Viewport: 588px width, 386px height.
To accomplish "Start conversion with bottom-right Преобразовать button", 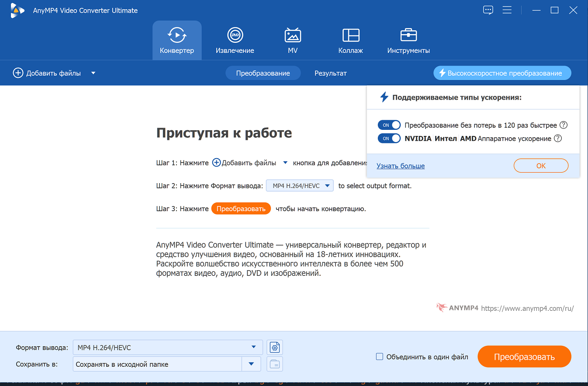I will tap(524, 357).
